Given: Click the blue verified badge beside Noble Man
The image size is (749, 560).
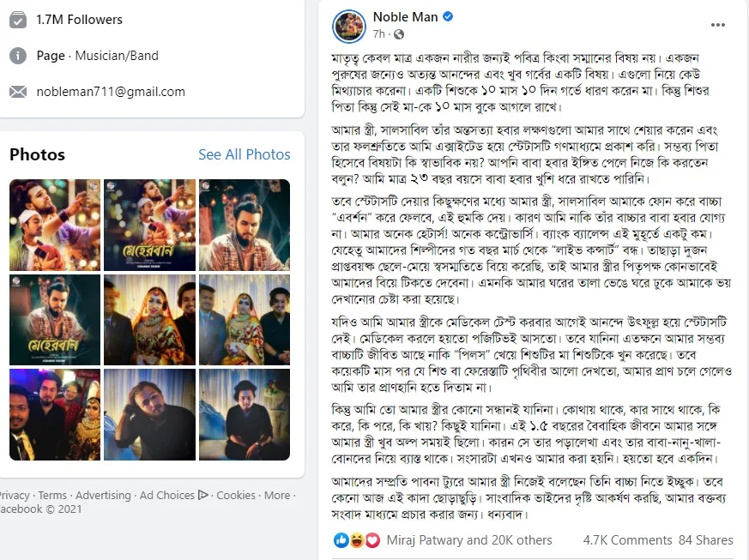Looking at the screenshot, I should 448,16.
